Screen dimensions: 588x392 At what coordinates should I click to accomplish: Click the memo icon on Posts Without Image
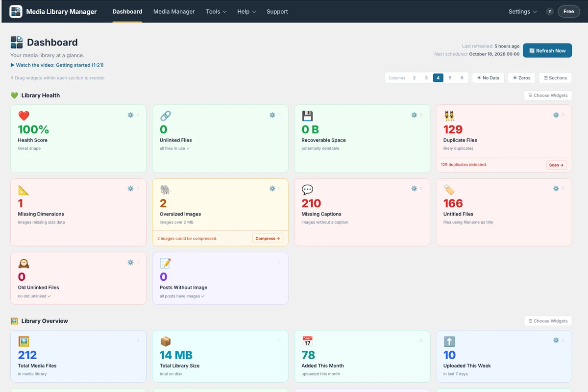tap(166, 263)
